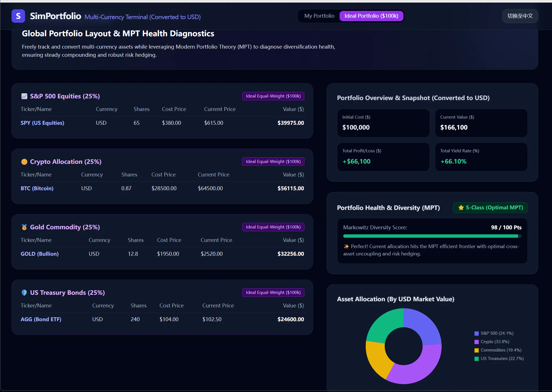
Task: Click the SimPortfolio S logo icon
Action: [18, 16]
